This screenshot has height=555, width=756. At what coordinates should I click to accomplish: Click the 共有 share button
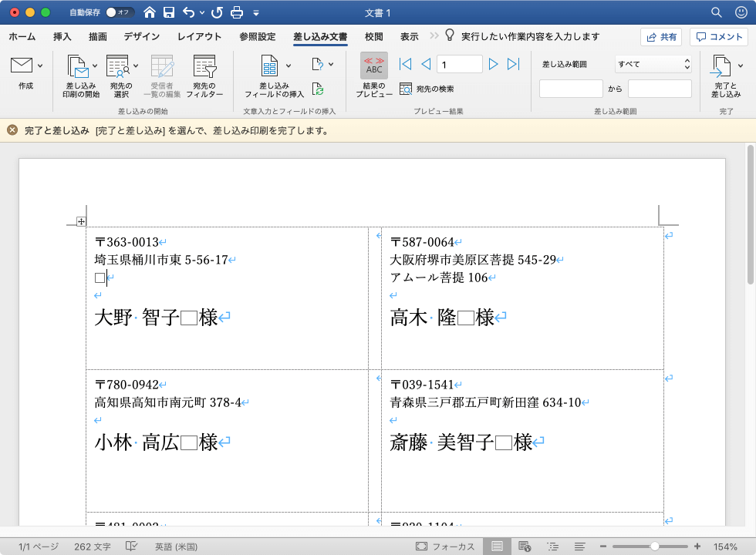click(x=661, y=37)
